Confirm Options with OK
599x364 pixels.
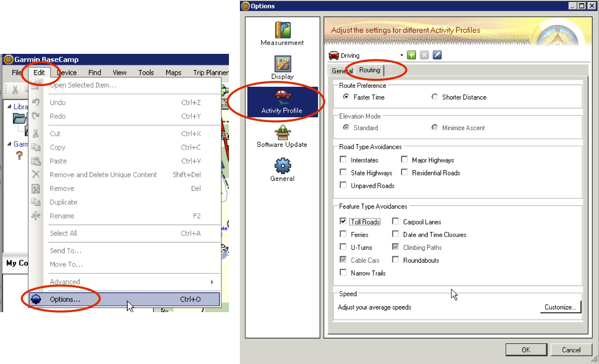pos(526,350)
